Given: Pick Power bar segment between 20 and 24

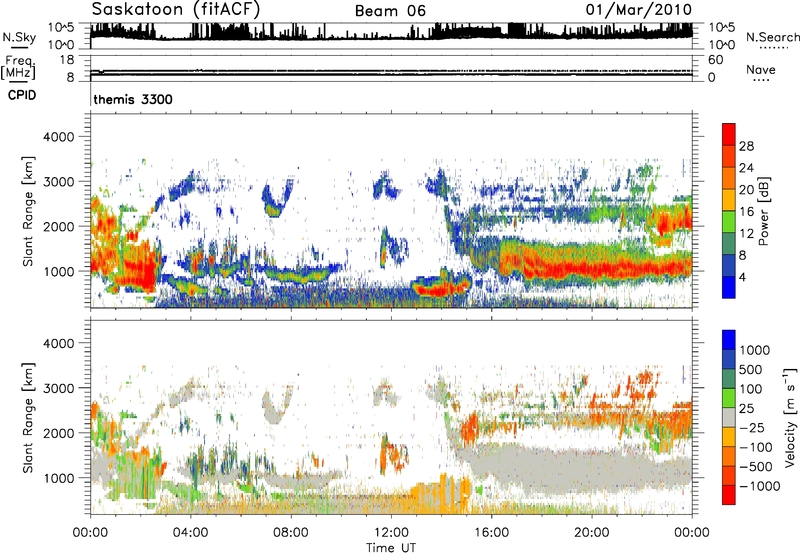Looking at the screenshot, I should (x=729, y=179).
